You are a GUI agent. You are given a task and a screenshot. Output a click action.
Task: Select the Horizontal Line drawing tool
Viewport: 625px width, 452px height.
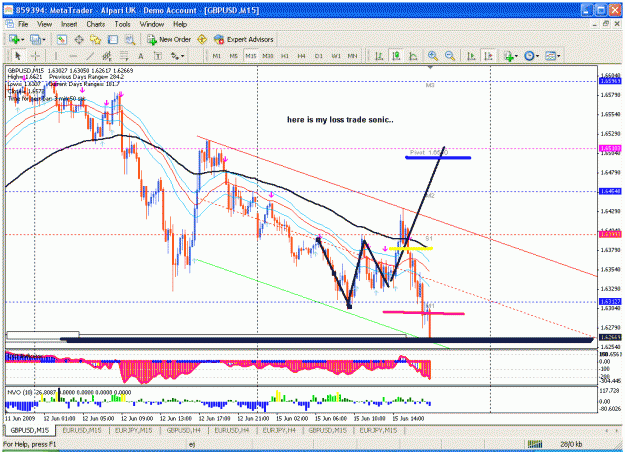pos(73,56)
